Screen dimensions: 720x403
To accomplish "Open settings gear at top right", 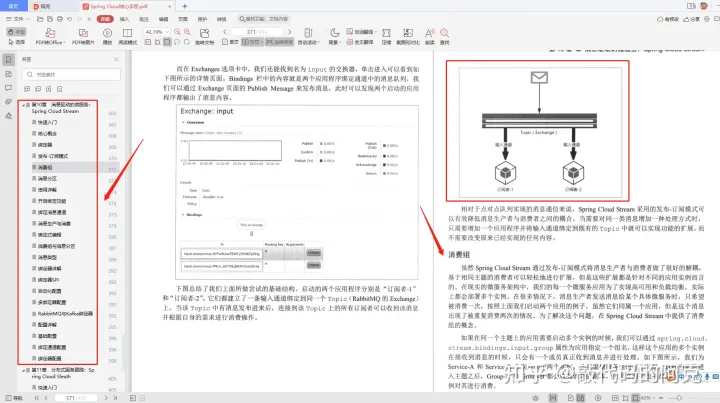I will click(707, 19).
